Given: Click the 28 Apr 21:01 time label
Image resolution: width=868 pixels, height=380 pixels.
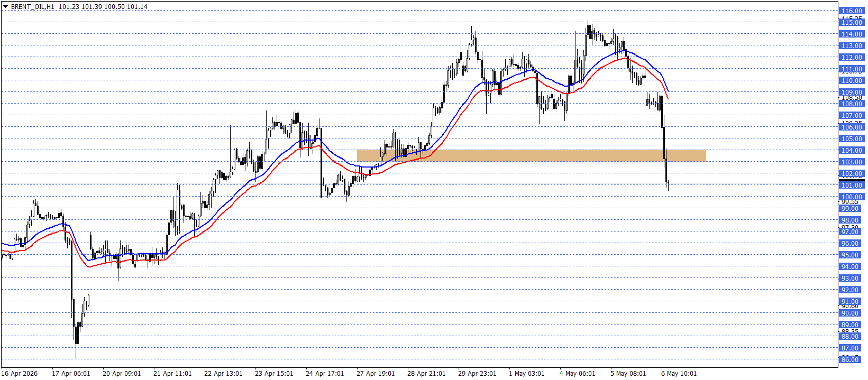Looking at the screenshot, I should (x=426, y=373).
